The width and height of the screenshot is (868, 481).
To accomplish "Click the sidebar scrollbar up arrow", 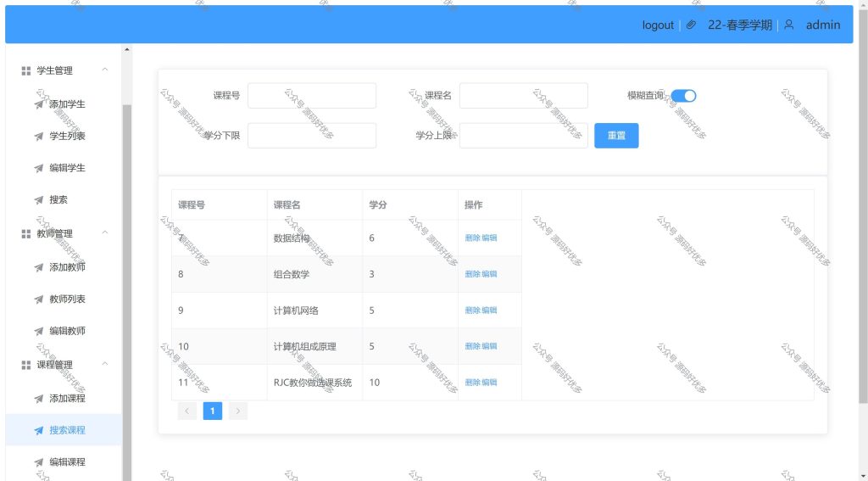I will point(127,50).
